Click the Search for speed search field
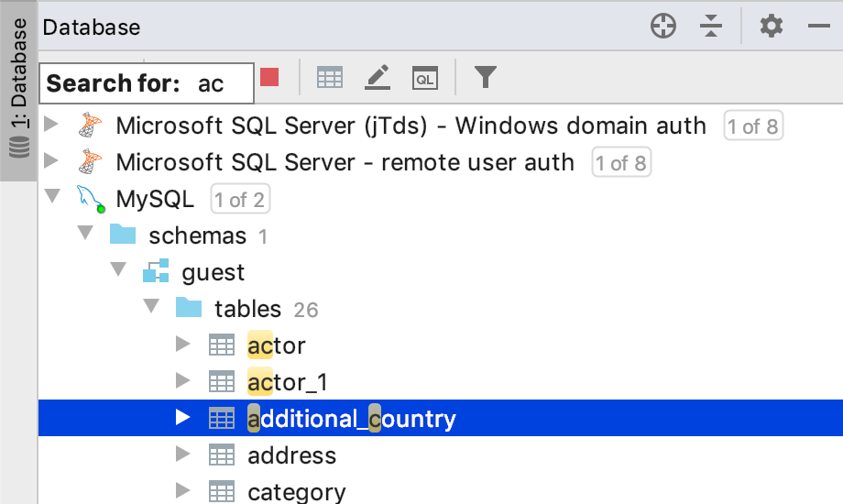This screenshot has height=504, width=843. click(147, 83)
